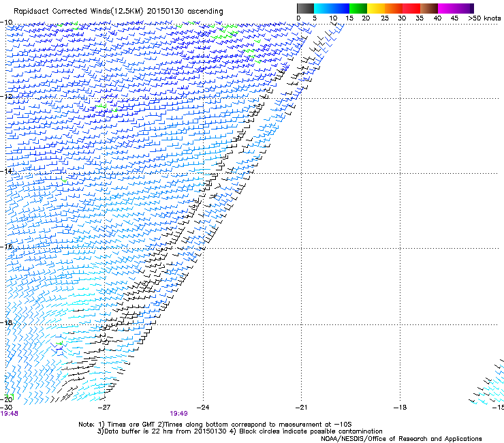Click the magenta 40-45 knots legend swatch
Screen dimensions: 504x443
pyautogui.click(x=447, y=8)
